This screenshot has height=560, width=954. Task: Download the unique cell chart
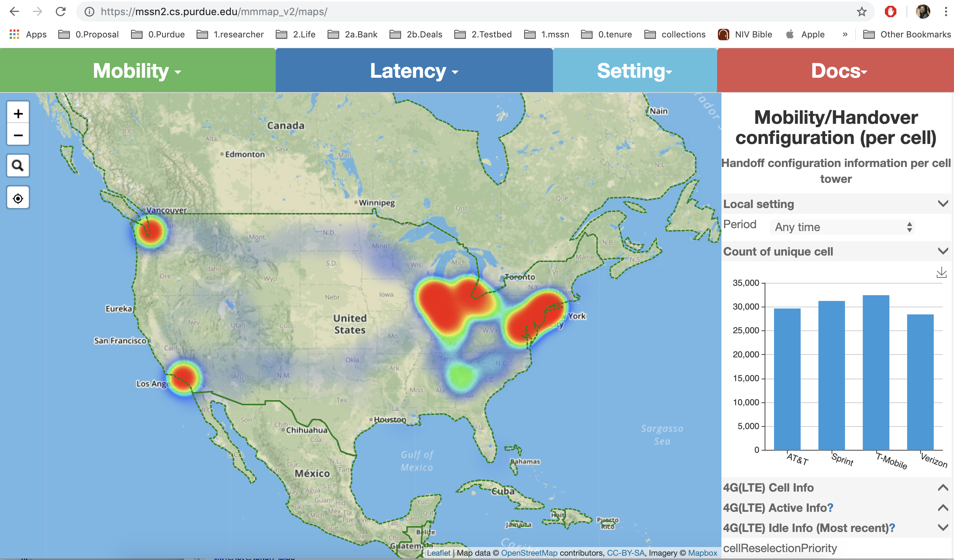click(x=941, y=272)
